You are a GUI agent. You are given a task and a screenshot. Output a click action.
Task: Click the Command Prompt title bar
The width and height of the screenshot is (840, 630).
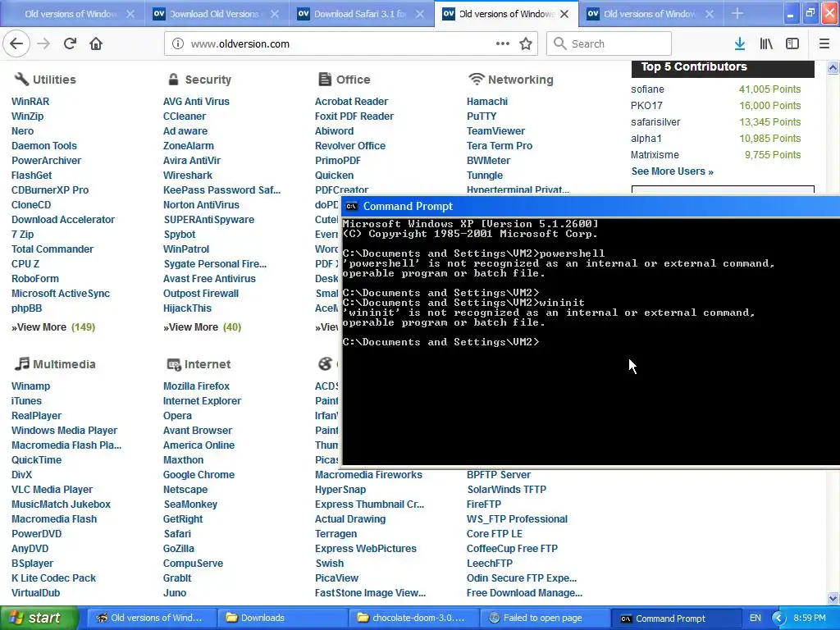(591, 206)
